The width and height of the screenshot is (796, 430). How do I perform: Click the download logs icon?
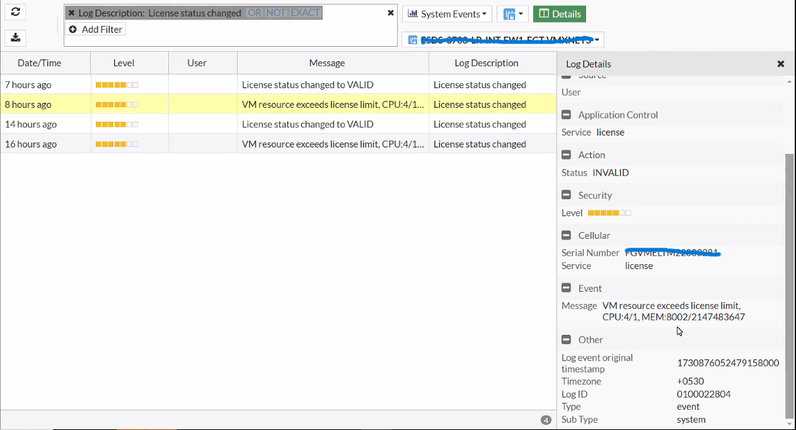[15, 38]
